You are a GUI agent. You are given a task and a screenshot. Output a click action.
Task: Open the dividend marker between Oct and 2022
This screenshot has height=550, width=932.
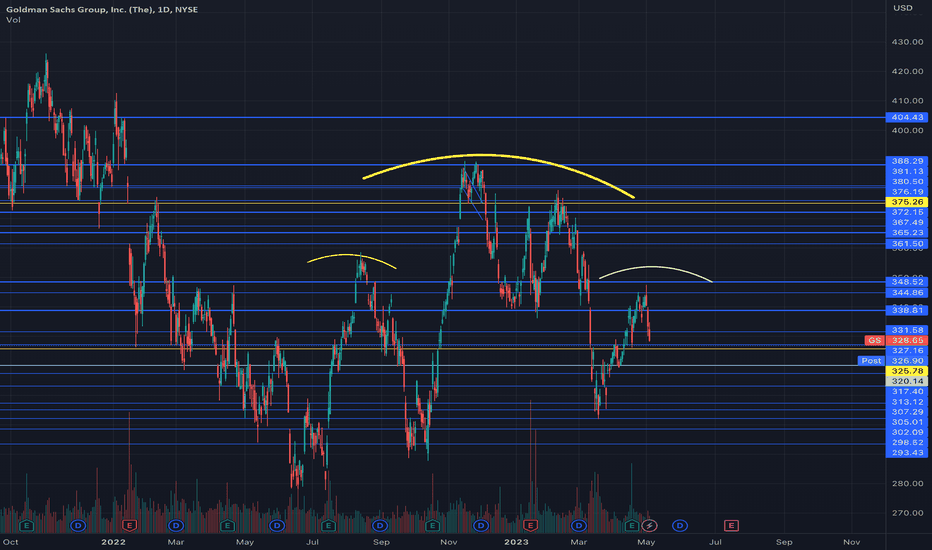(78, 526)
